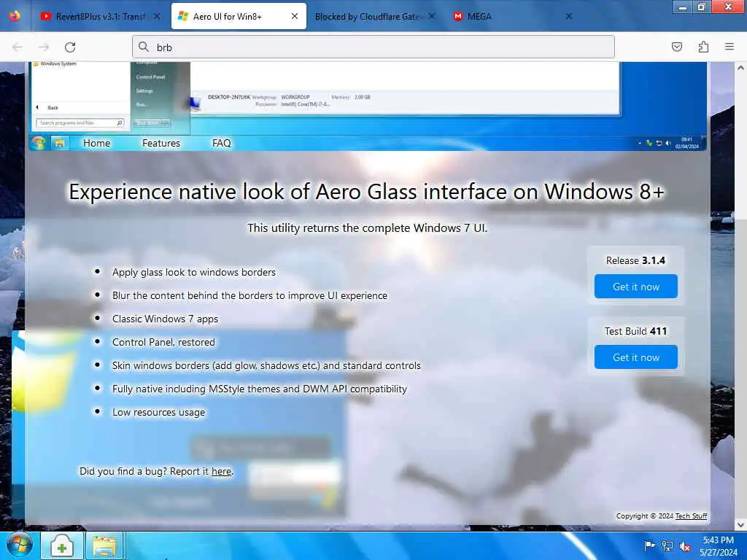Open Action Center flag tray icon
747x560 pixels.
point(649,545)
